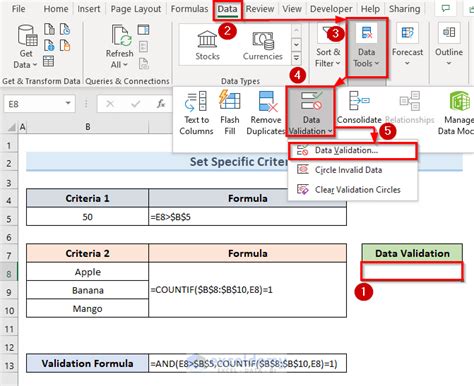The width and height of the screenshot is (474, 386).
Task: Switch to the Help tab
Action: 370,9
